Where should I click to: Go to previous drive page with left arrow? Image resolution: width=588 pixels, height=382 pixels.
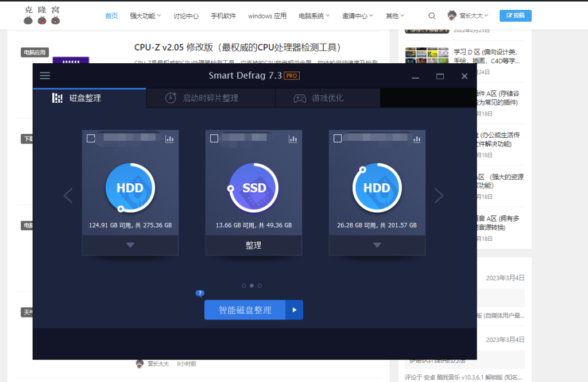point(68,195)
